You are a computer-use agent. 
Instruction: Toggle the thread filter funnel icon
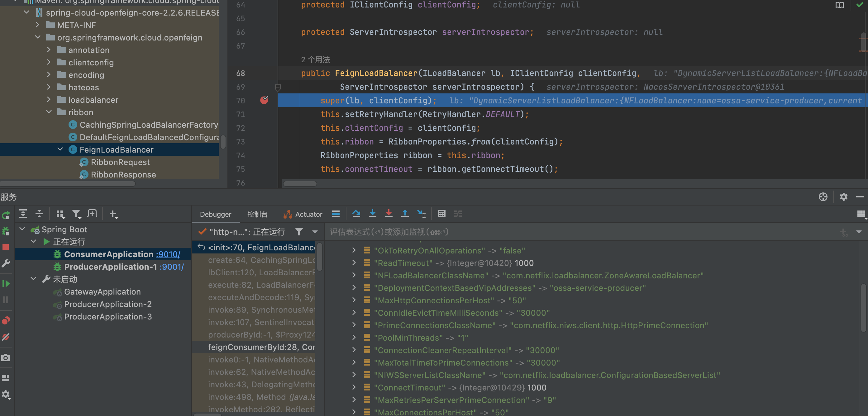[x=299, y=232]
